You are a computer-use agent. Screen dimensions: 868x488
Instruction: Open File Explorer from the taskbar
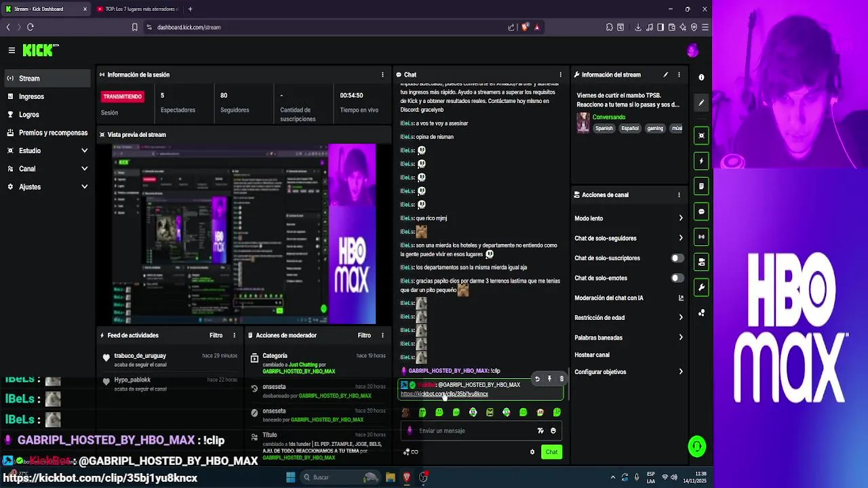click(390, 477)
